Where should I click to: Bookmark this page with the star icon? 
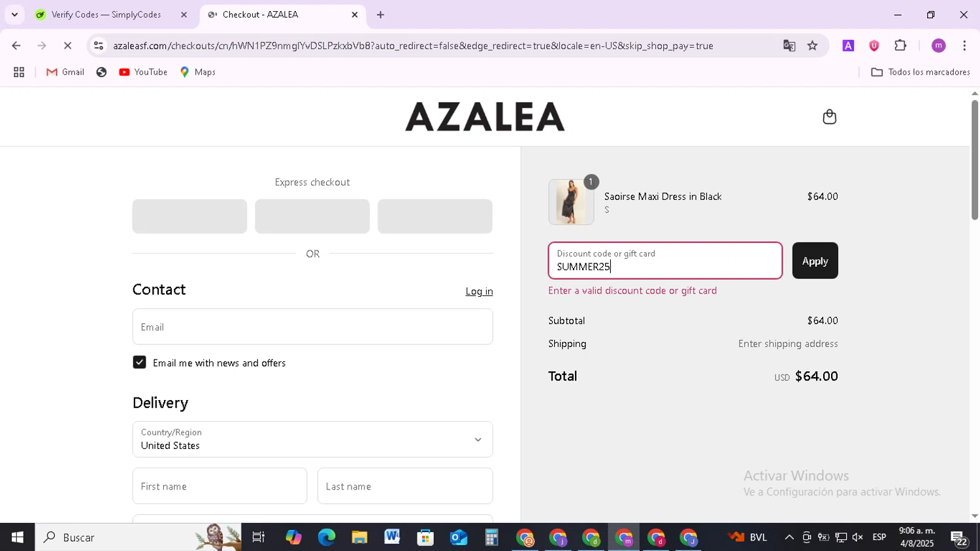(812, 46)
